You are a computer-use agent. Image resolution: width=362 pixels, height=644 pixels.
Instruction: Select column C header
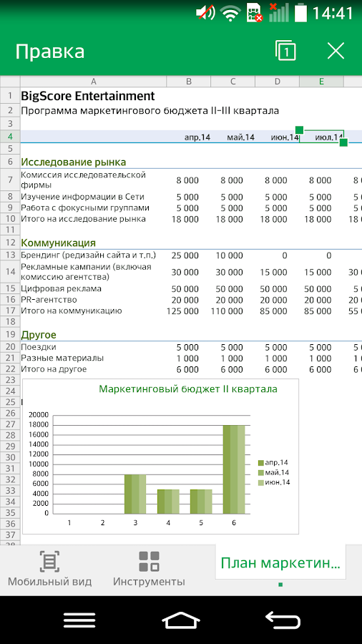233,82
